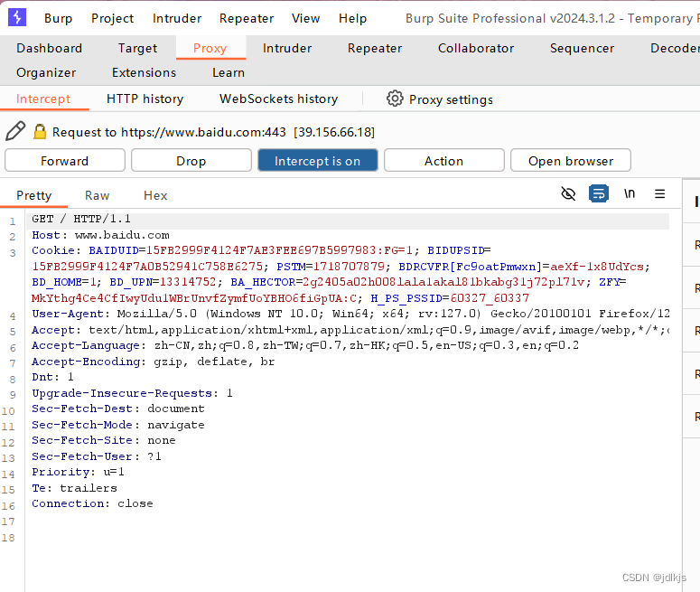Click the yellow padlock HTTPS icon

pos(40,131)
